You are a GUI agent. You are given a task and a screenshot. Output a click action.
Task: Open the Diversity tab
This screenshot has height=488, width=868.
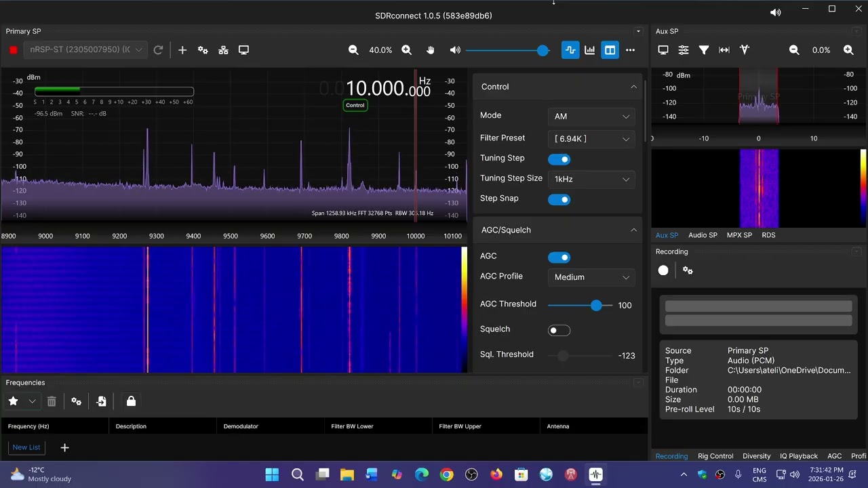[756, 456]
